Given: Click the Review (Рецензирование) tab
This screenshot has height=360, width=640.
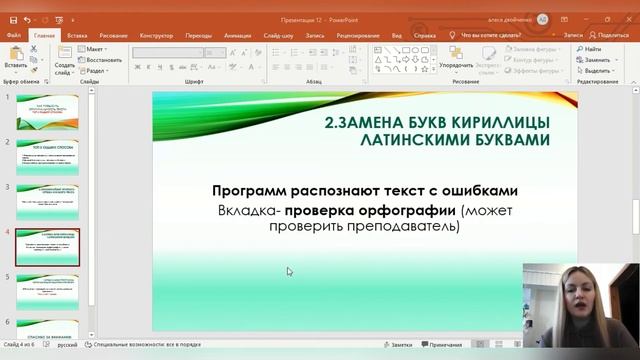Looking at the screenshot, I should click(x=358, y=36).
